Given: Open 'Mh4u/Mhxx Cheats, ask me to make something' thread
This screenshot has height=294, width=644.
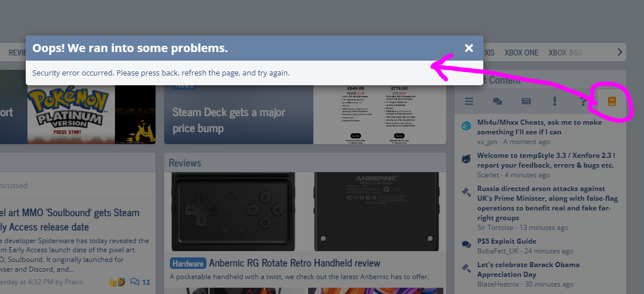Looking at the screenshot, I should (x=539, y=127).
